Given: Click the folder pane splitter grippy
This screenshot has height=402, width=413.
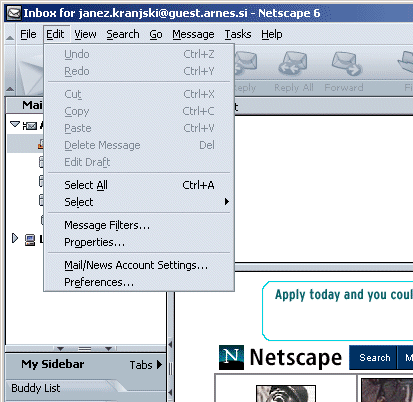Looking at the screenshot, I should click(85, 349).
